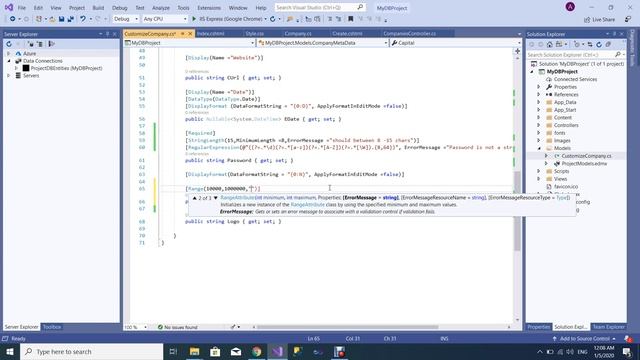
Task: Click Sync with Active Document icon
Action: coord(589,44)
